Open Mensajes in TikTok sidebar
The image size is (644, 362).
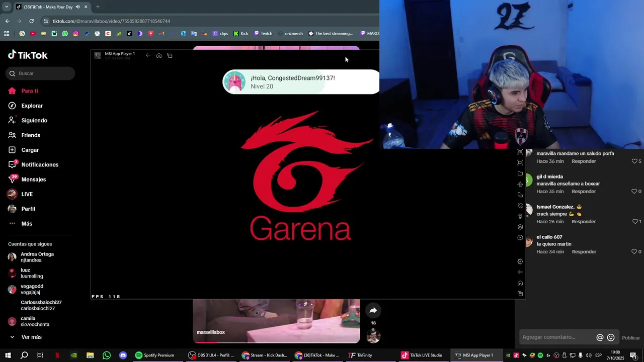click(x=27, y=179)
